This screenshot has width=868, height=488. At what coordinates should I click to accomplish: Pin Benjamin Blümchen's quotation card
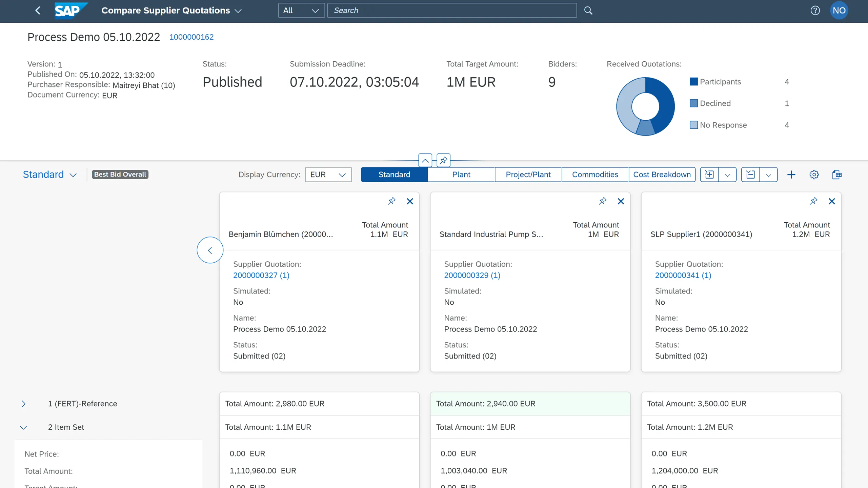tap(392, 201)
